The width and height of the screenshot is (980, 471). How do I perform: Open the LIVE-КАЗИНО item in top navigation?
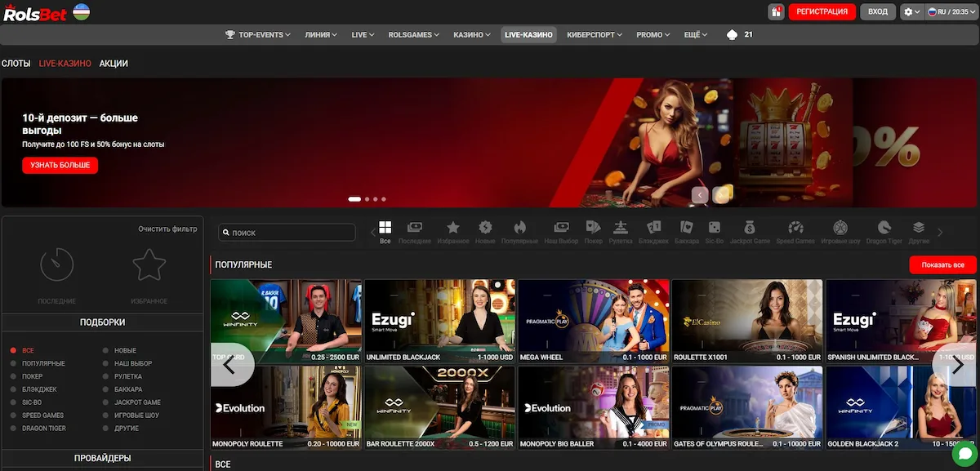pos(528,35)
